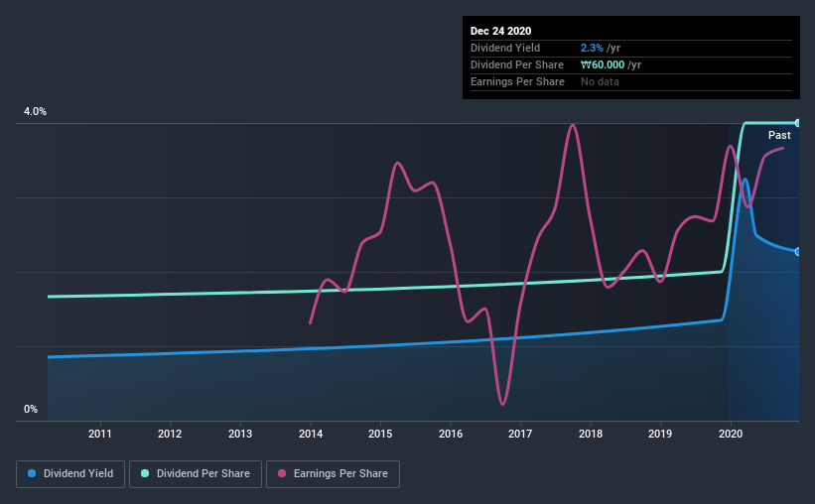The height and width of the screenshot is (504, 815).
Task: Toggle the Dividend Yield legend button
Action: pos(70,474)
